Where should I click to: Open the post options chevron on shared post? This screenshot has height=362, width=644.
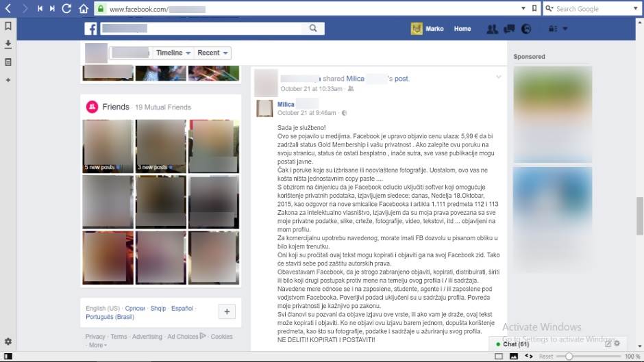click(x=499, y=77)
